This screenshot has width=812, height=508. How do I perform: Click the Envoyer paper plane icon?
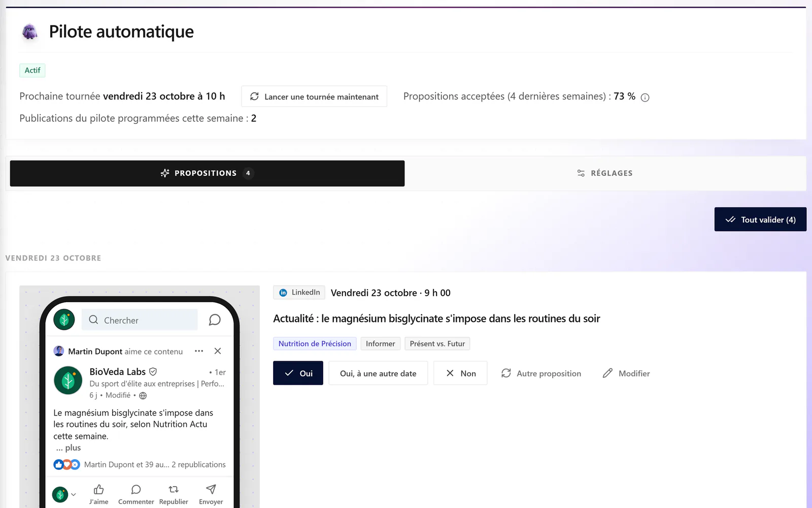tap(211, 490)
